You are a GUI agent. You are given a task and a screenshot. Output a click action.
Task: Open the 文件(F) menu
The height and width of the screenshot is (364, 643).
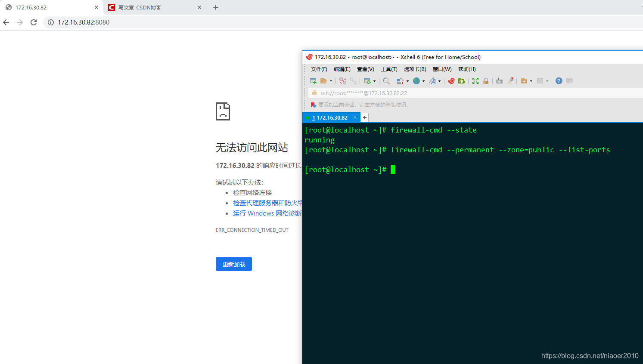click(319, 69)
